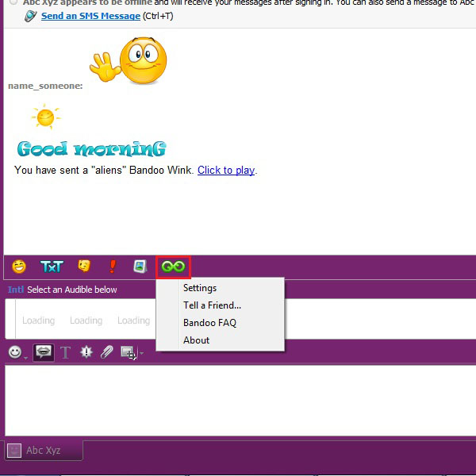Screen dimensions: 476x476
Task: Click the small sun emoticon
Action: [46, 117]
